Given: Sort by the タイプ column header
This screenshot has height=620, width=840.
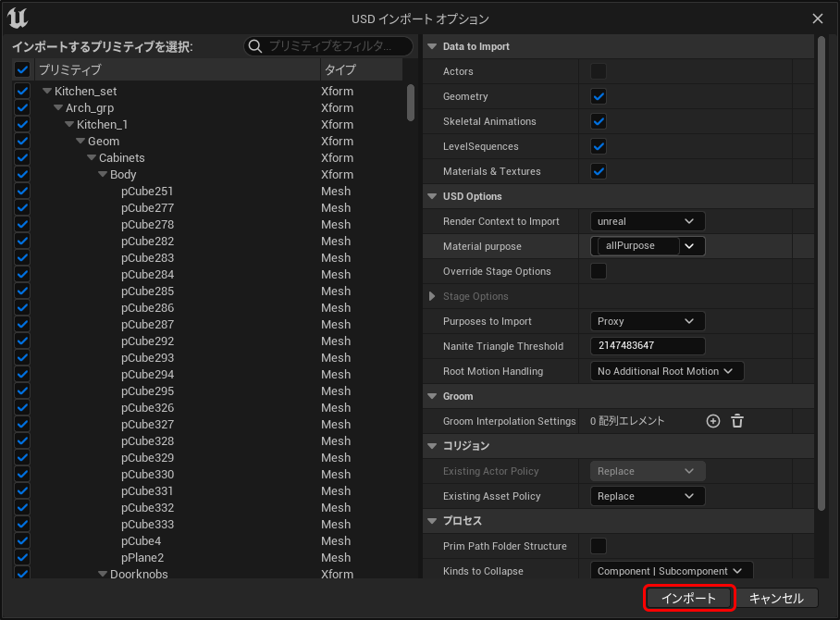Looking at the screenshot, I should 359,69.
